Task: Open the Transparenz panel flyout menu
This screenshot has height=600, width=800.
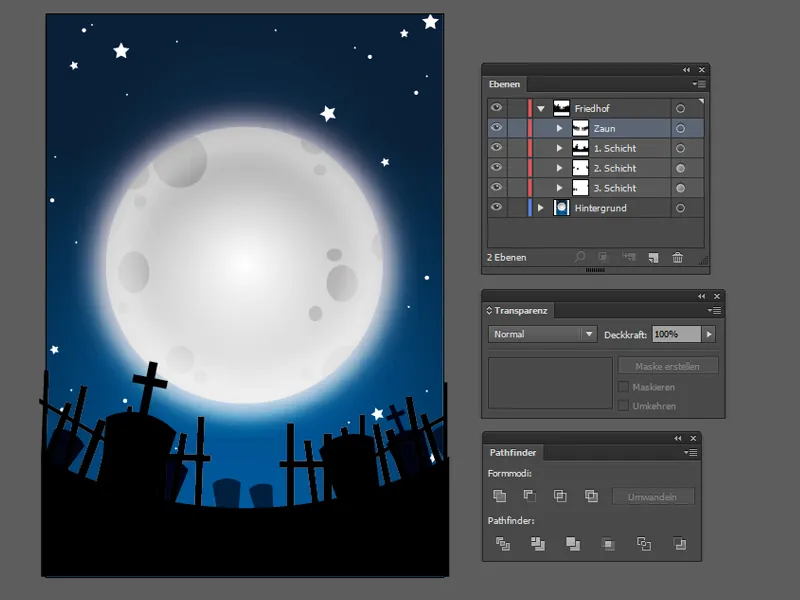Action: pos(714,310)
